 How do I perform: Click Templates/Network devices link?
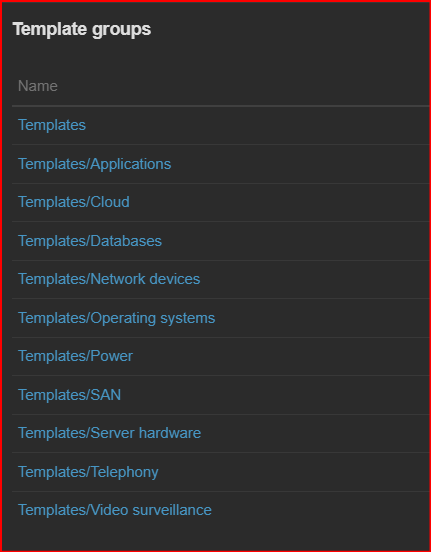[x=109, y=279]
